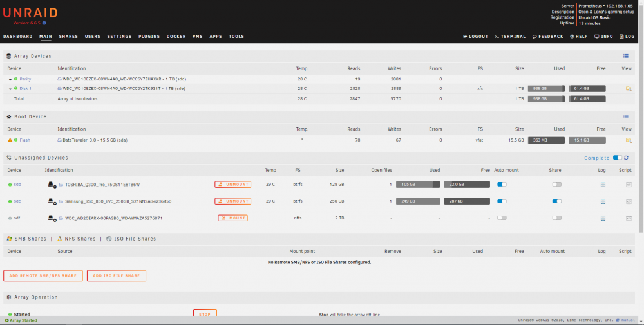Open the Docker tab
Viewport: 644px width, 325px height.
tap(176, 37)
